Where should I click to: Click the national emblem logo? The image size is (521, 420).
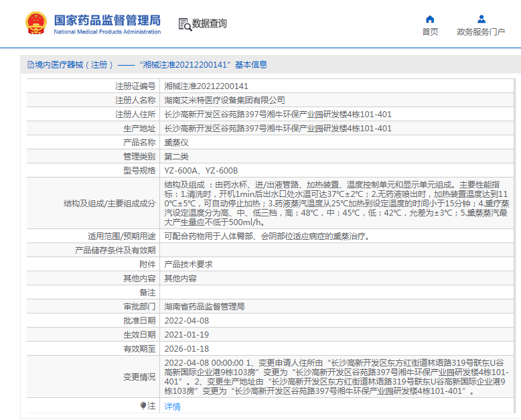pyautogui.click(x=36, y=23)
